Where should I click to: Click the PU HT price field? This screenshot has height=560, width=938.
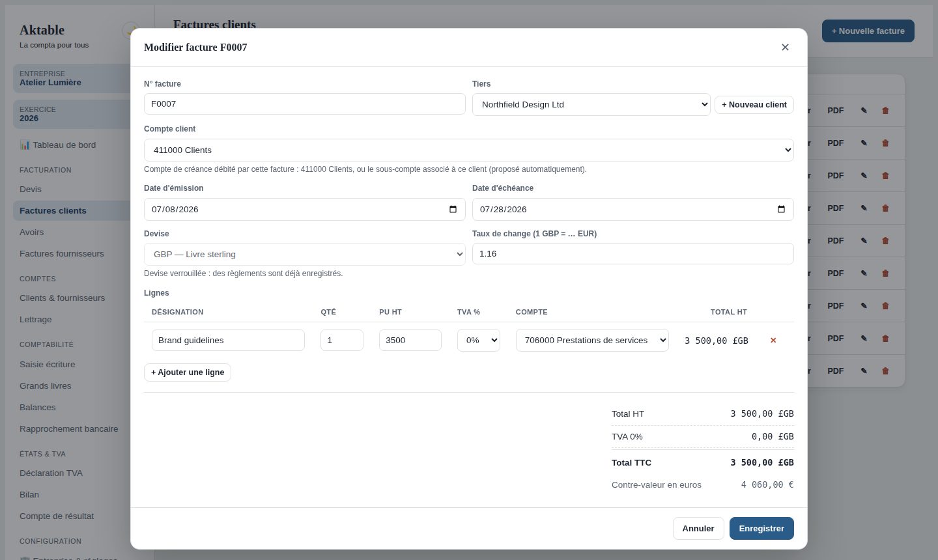coord(410,340)
